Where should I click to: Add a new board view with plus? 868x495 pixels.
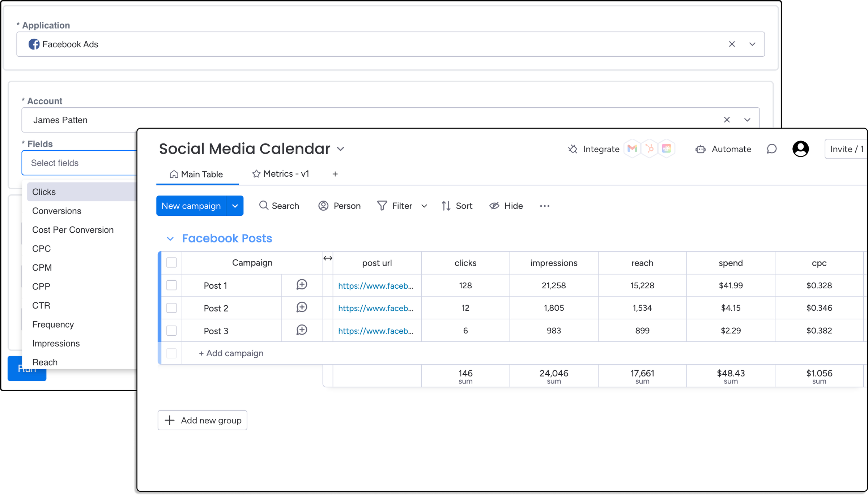coord(335,174)
